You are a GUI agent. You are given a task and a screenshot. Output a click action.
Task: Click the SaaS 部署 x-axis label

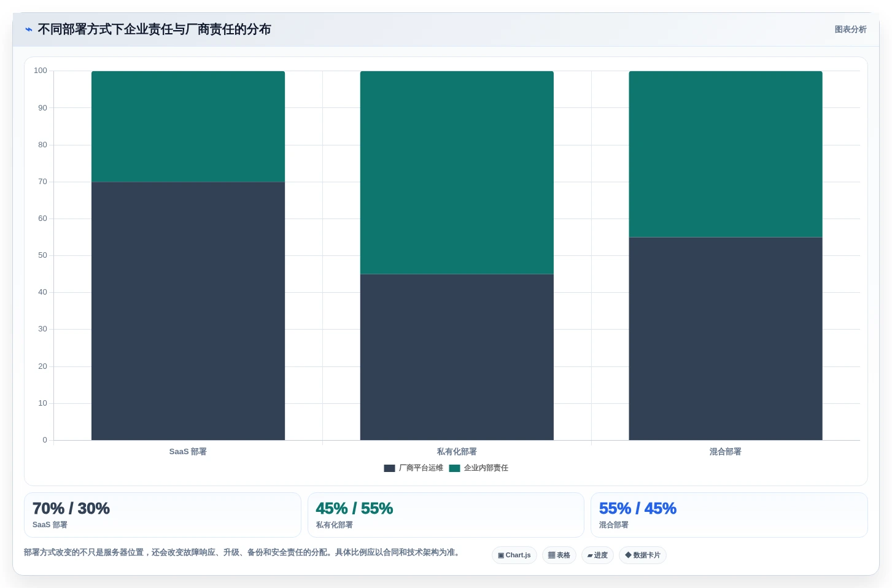click(188, 452)
